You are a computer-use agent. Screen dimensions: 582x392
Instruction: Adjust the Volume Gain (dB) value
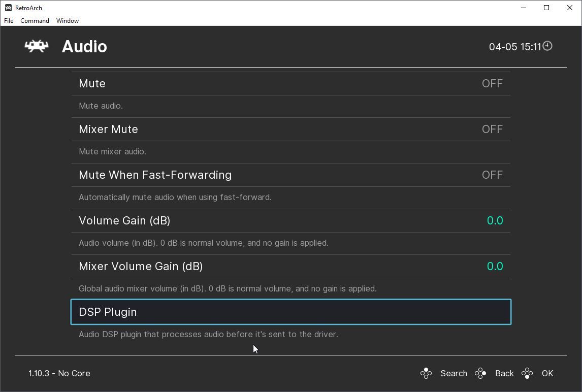[495, 220]
